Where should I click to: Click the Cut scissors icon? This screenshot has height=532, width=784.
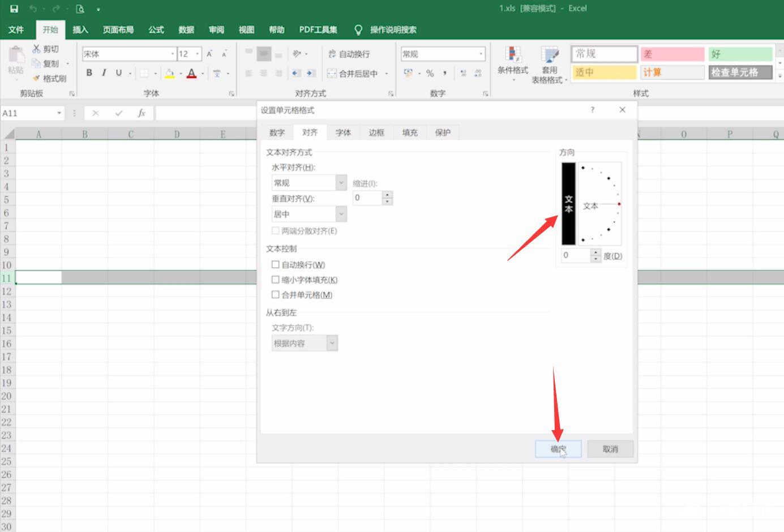pos(36,49)
